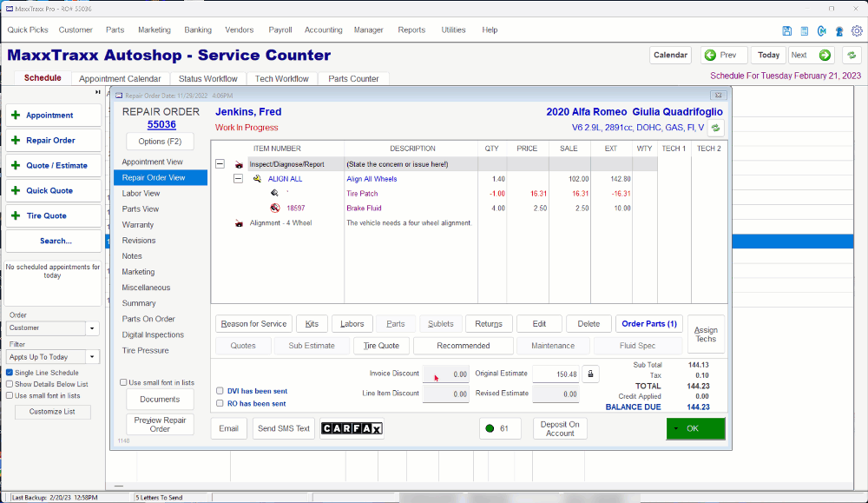Open the Filter Appts Up To Today dropdown
Viewport: 868px width, 503px height.
(92, 357)
